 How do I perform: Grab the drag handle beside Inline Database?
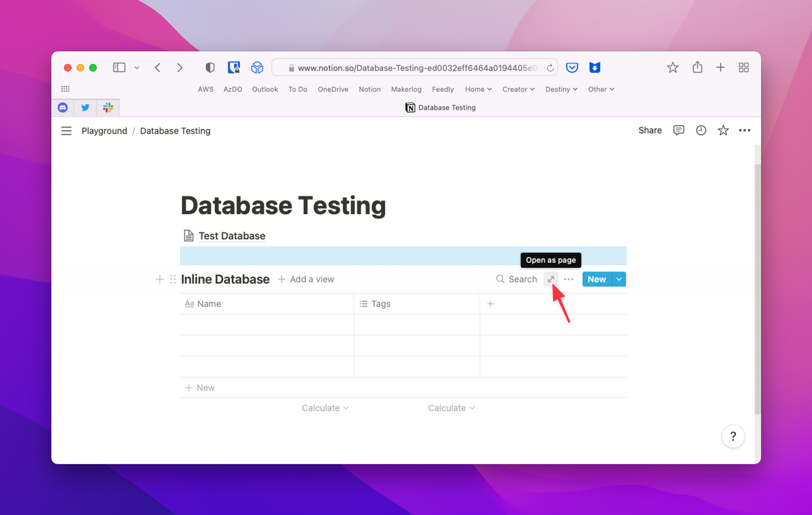pos(173,279)
